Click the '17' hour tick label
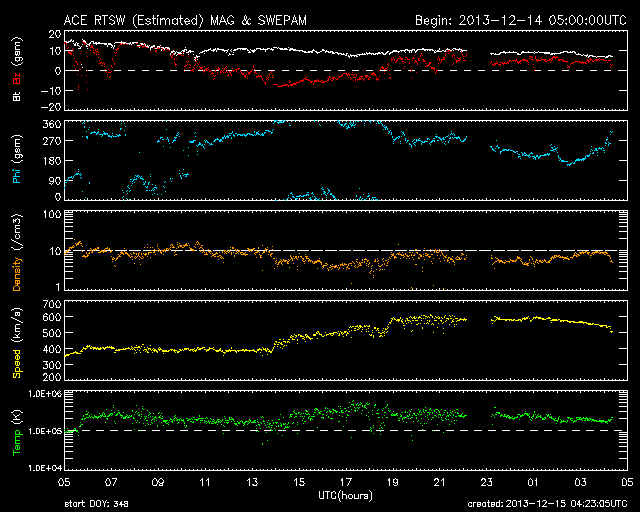Viewport: 640px width, 512px height. pyautogui.click(x=346, y=482)
